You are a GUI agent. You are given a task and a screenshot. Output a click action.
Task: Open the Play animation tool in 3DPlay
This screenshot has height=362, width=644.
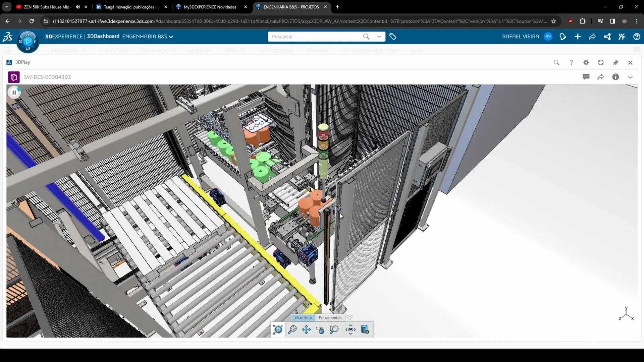coord(278,329)
